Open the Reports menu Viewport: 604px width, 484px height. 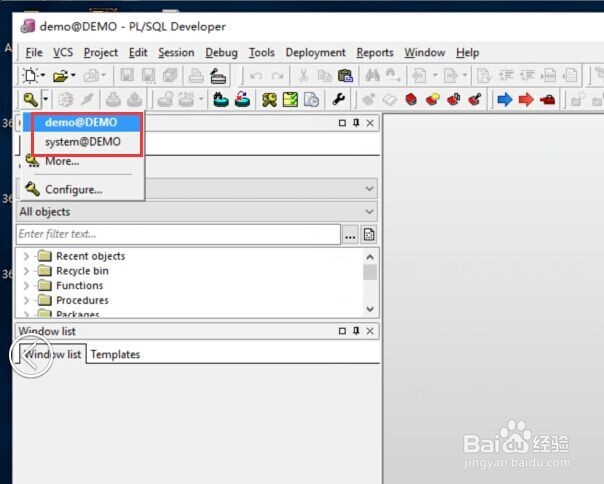375,52
